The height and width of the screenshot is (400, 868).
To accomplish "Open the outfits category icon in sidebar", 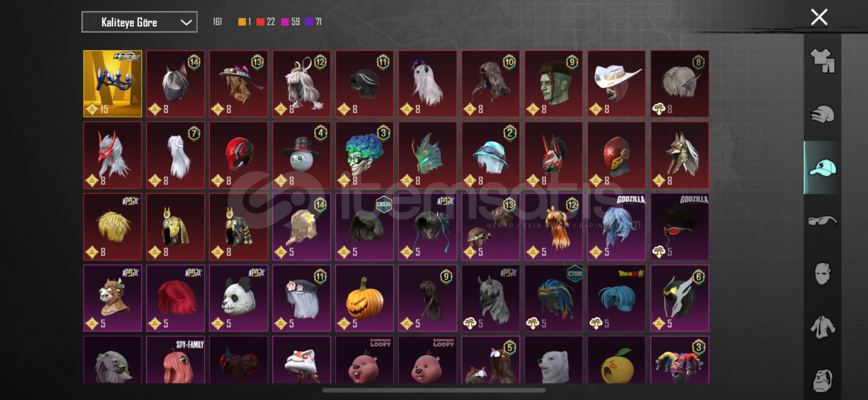I will click(x=822, y=60).
